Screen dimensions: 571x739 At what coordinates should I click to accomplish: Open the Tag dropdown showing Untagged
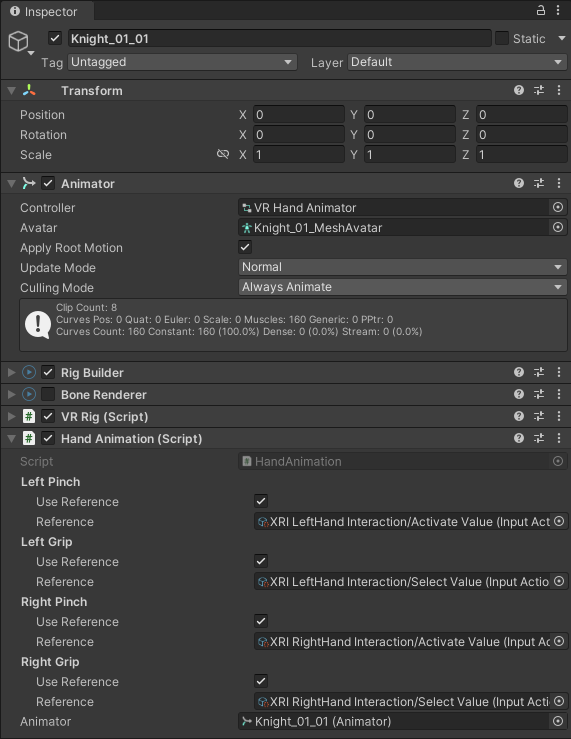[x=182, y=62]
